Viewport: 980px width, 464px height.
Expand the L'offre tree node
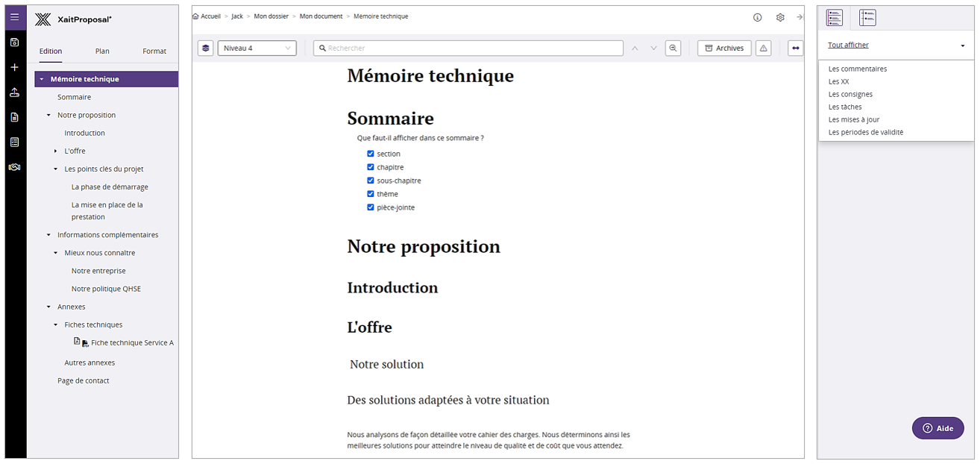[55, 151]
